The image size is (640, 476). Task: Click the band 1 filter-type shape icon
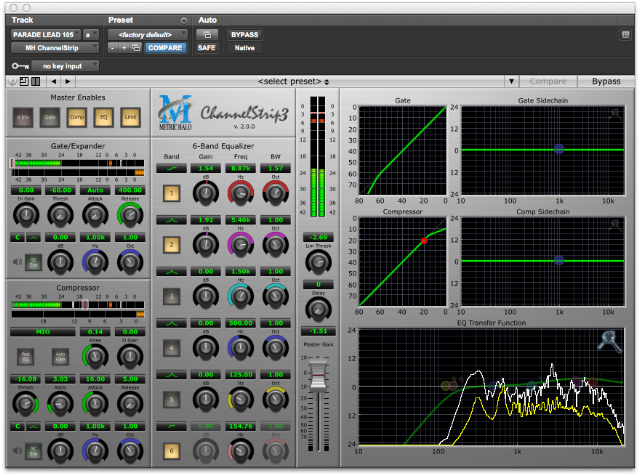pos(171,168)
